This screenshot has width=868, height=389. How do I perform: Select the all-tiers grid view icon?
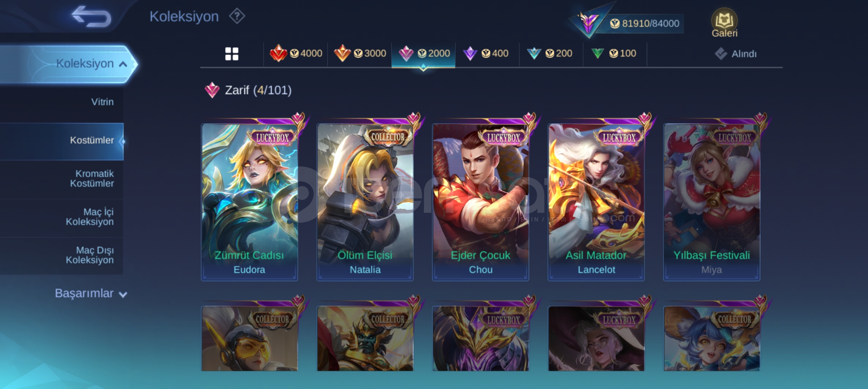pyautogui.click(x=232, y=54)
